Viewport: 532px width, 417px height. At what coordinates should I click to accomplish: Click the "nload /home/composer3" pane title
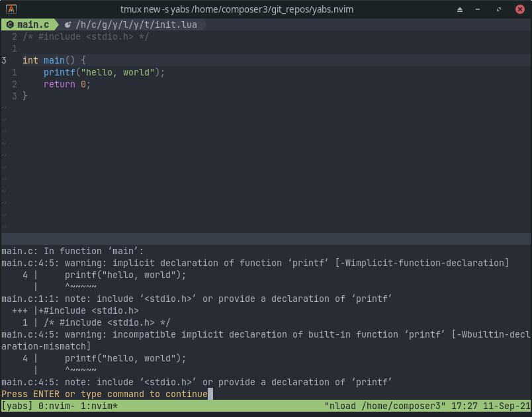point(384,406)
